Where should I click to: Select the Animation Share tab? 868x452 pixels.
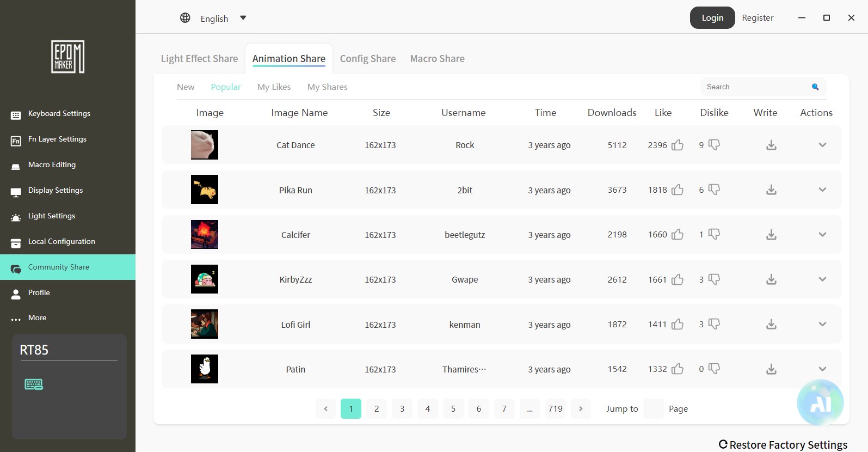(289, 58)
